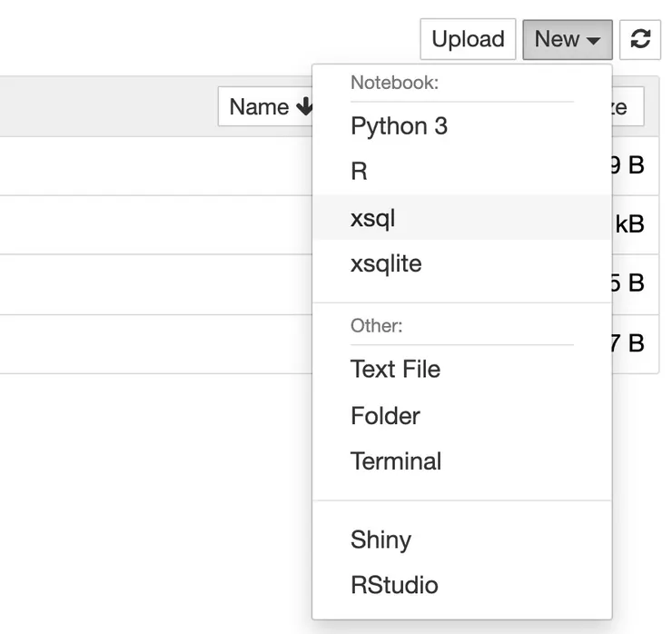Click the file list header bar
Viewport: 672px width, 634px height.
point(109,107)
